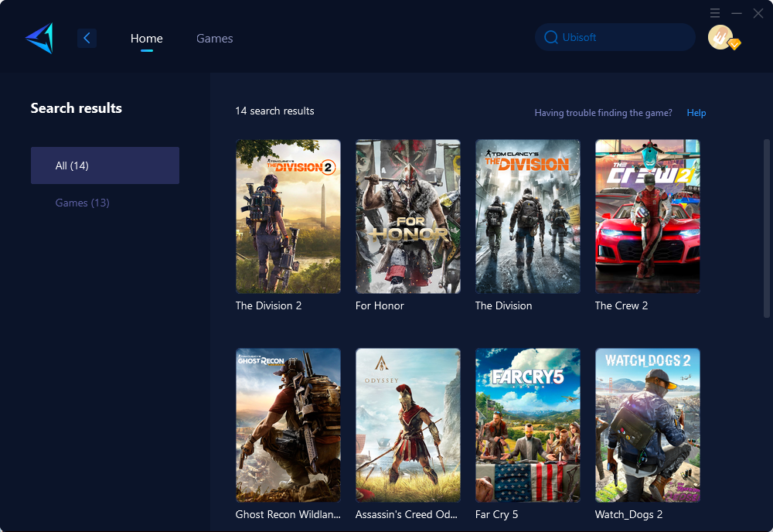Click the vertical results scrollbar
773x532 pixels.
[x=766, y=232]
